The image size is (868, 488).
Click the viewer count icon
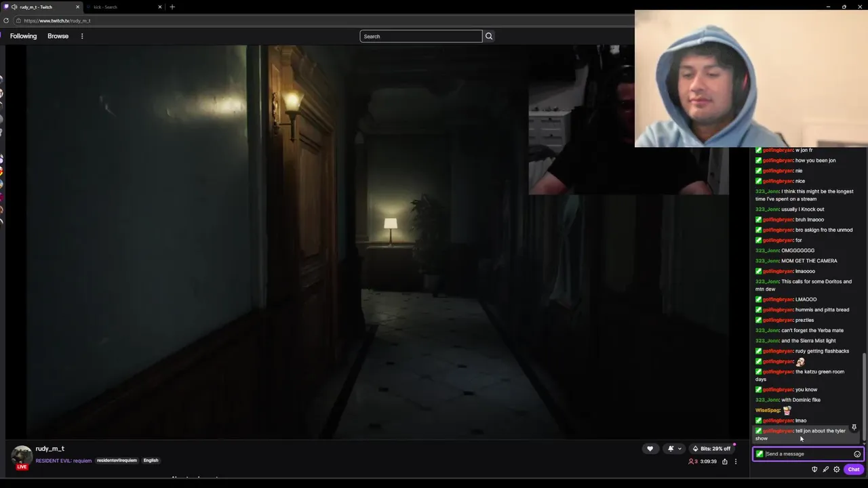(x=692, y=462)
